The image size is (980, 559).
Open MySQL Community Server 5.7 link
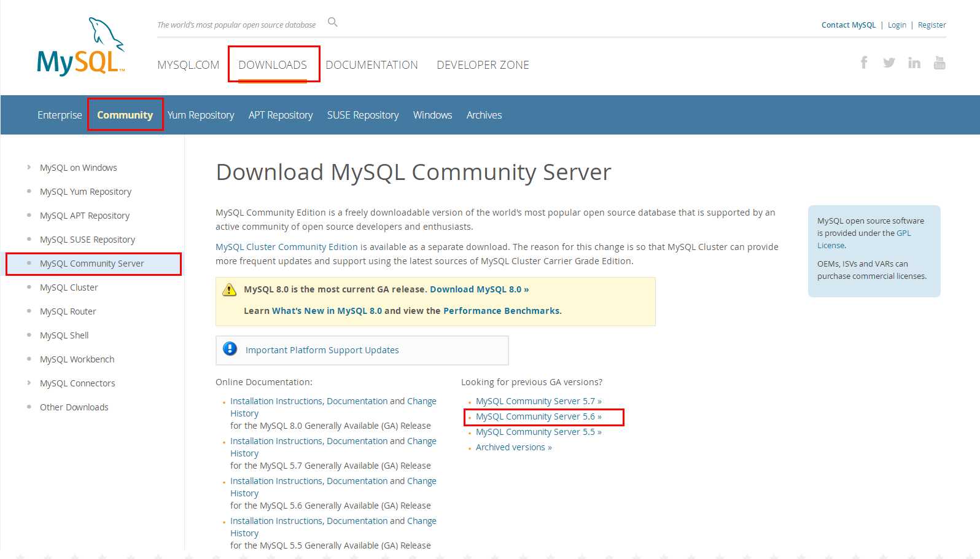[539, 401]
